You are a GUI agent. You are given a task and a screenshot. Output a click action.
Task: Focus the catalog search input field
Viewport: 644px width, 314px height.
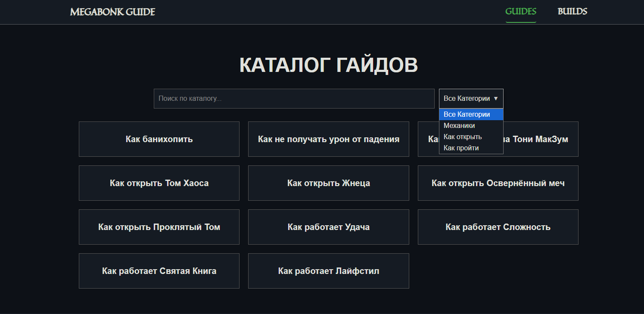(x=294, y=99)
